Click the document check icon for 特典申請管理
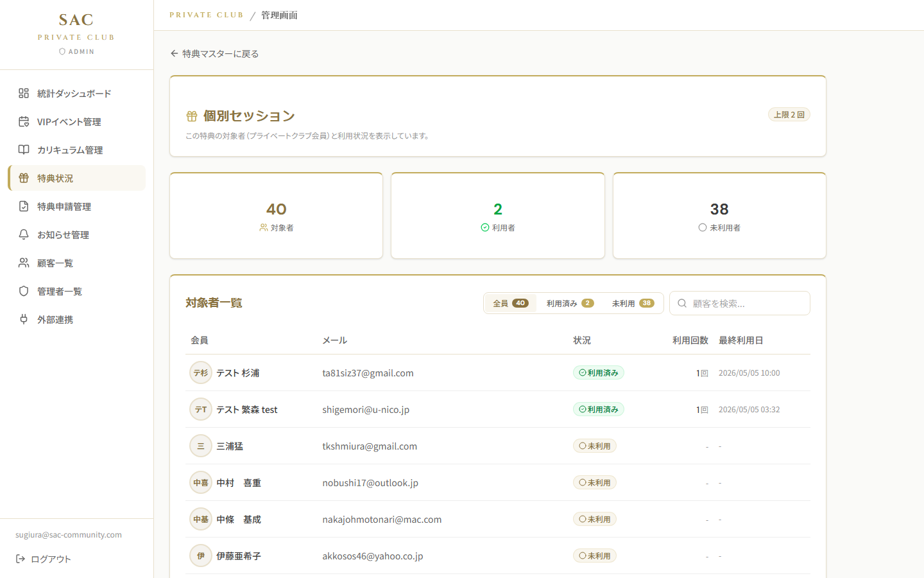 [x=24, y=206]
